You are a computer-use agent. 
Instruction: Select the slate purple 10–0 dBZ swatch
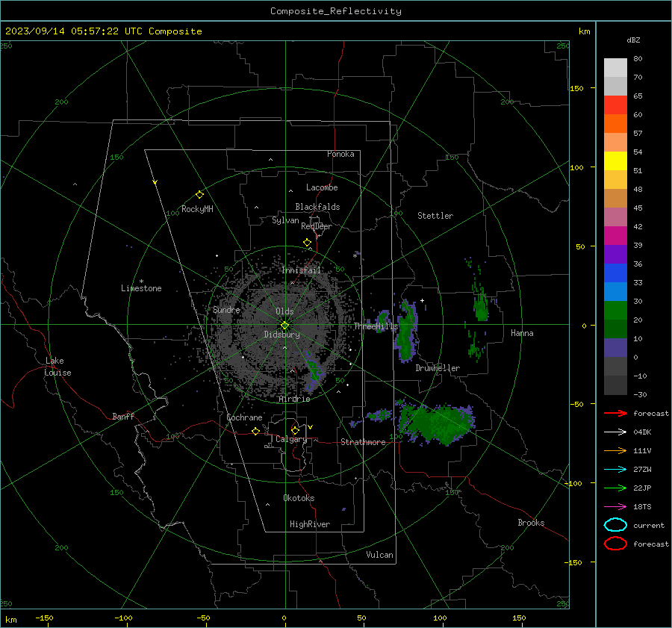[615, 348]
